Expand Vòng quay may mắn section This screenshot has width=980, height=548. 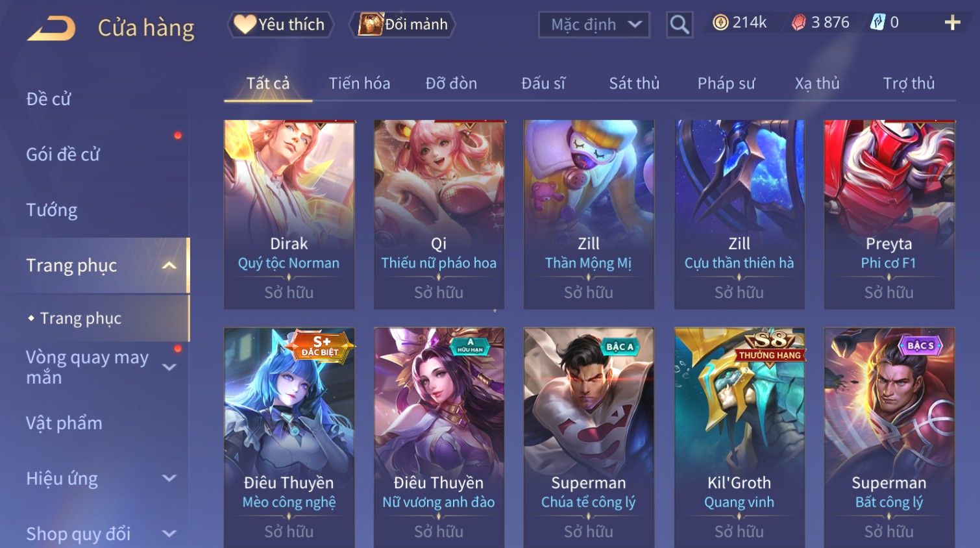[169, 367]
